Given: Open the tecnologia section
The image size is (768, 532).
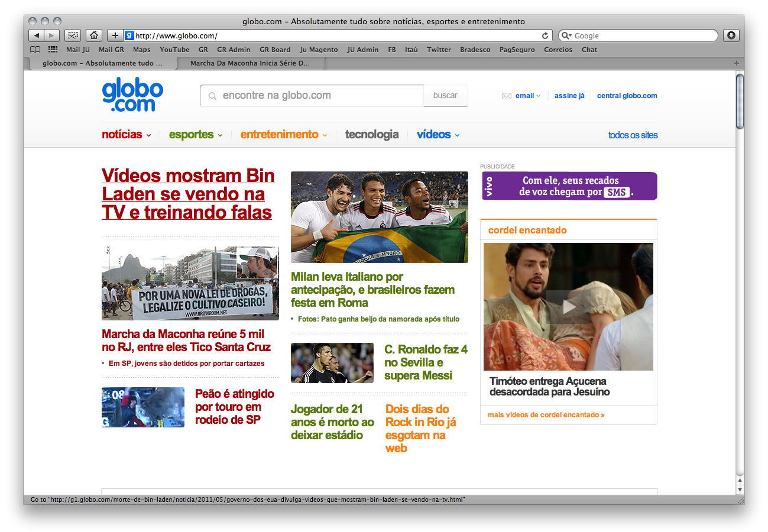Looking at the screenshot, I should pos(372,135).
